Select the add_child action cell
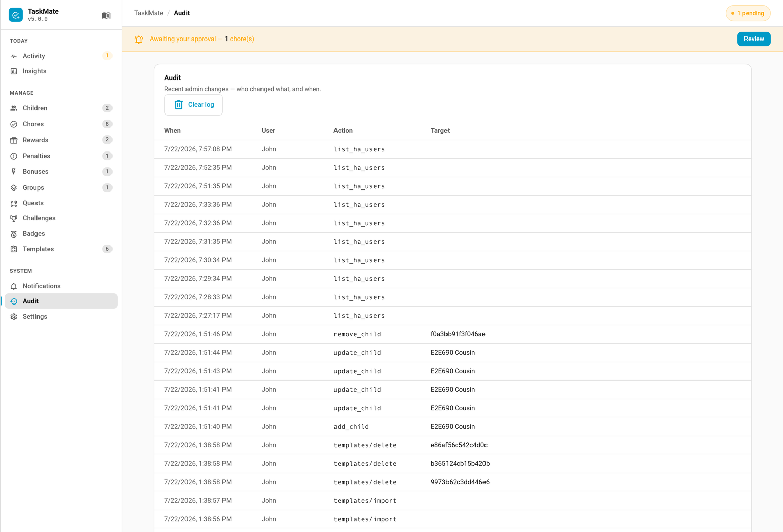The image size is (783, 532). pos(351,427)
